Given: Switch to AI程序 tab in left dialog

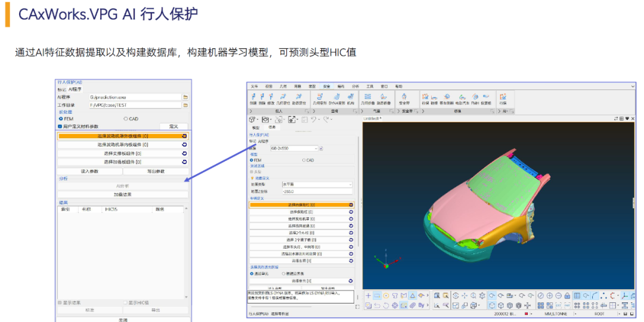Looking at the screenshot, I should (75, 89).
